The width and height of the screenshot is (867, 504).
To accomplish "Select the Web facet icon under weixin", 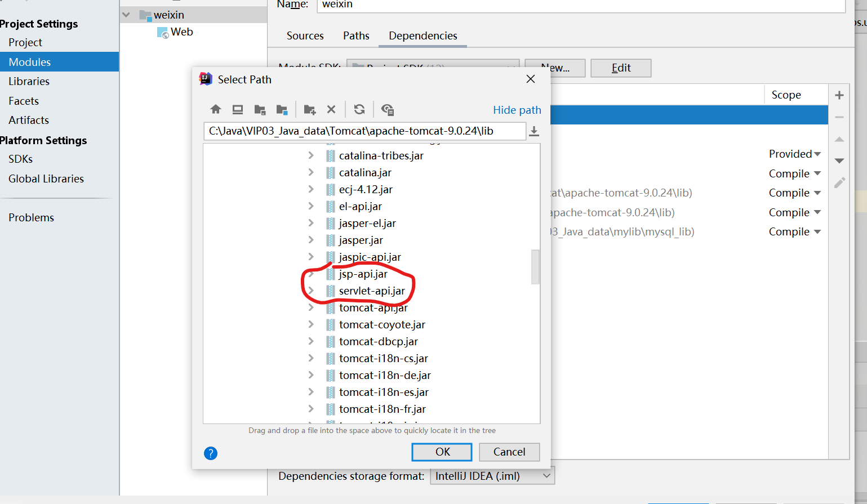I will pos(163,33).
